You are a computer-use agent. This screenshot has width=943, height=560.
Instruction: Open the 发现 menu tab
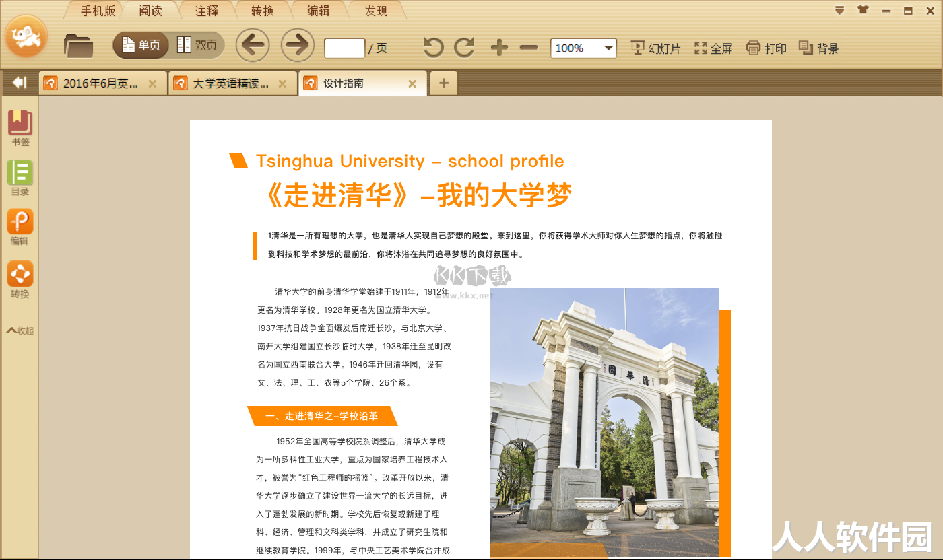coord(376,11)
